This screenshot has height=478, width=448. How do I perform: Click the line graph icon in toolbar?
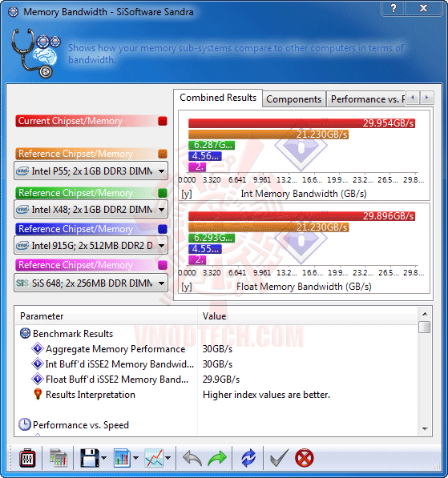click(x=154, y=458)
